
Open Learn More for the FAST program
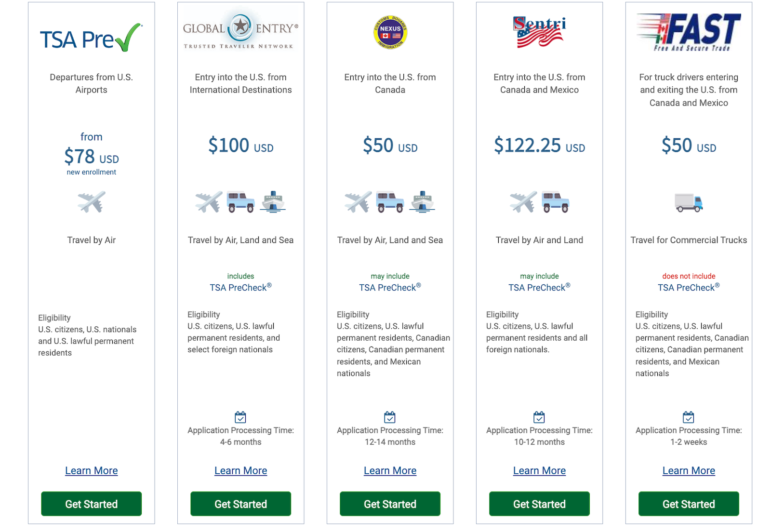(x=689, y=471)
